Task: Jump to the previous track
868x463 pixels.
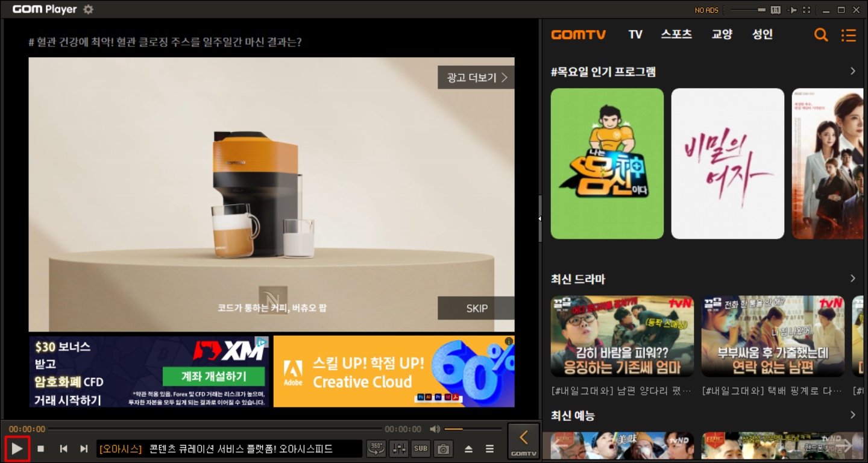Action: (63, 449)
